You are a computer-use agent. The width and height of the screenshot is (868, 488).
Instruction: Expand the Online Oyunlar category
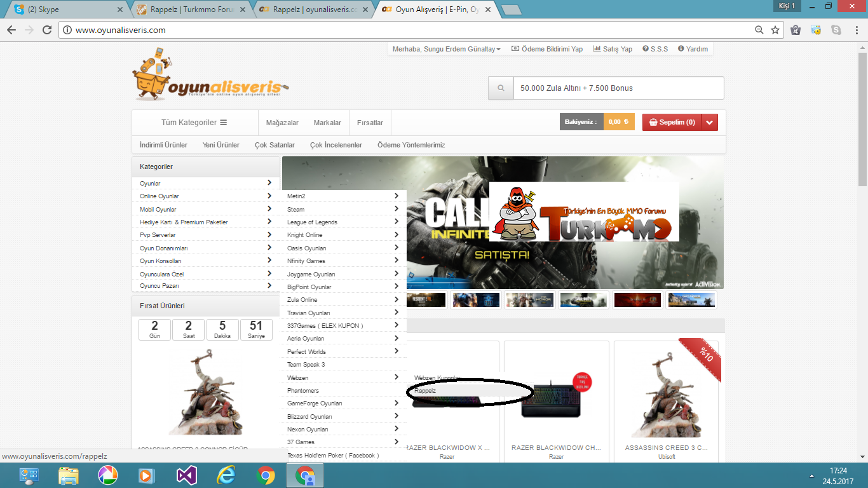206,196
